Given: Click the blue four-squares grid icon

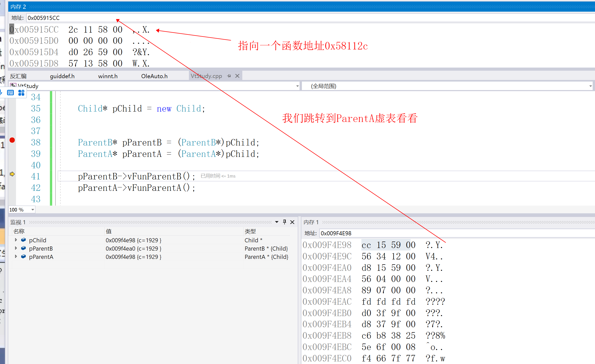Looking at the screenshot, I should tap(21, 93).
